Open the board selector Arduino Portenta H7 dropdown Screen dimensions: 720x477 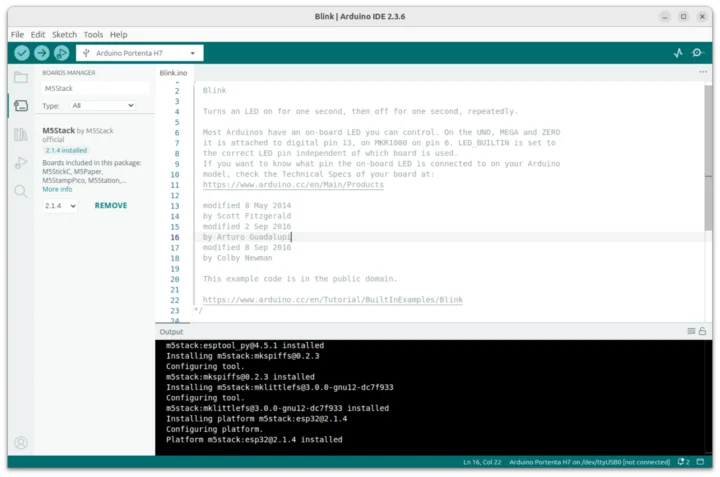click(140, 53)
